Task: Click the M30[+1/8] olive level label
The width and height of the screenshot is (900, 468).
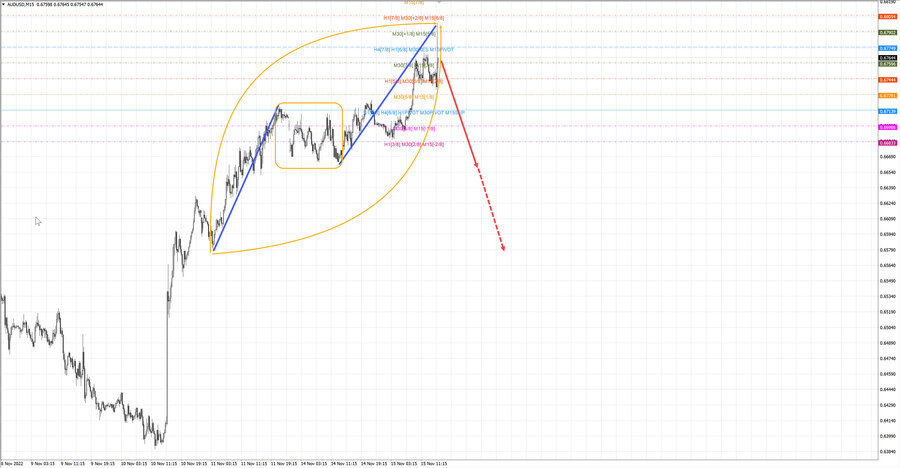Action: click(x=414, y=34)
